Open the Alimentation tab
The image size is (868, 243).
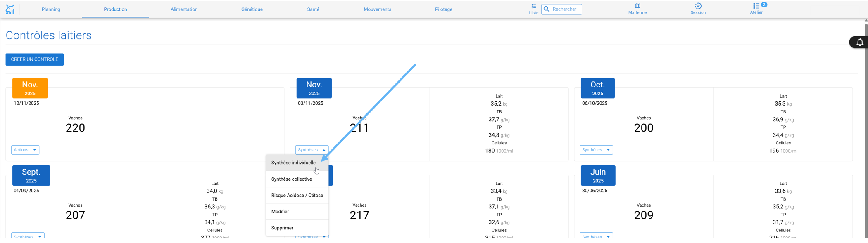tap(184, 9)
